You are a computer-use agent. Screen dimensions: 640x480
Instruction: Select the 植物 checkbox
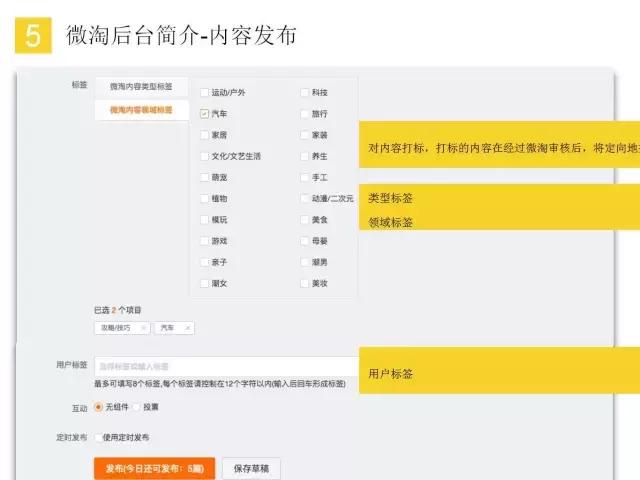tap(204, 199)
